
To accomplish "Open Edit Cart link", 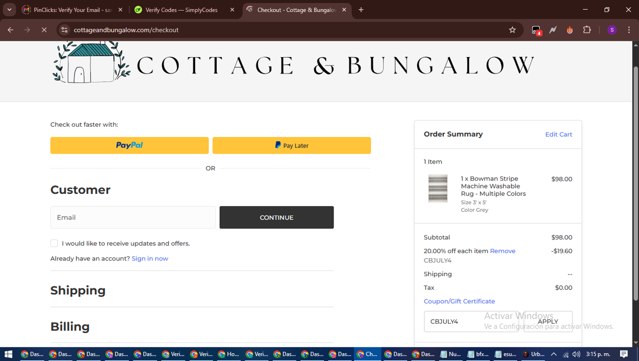I will pyautogui.click(x=558, y=134).
